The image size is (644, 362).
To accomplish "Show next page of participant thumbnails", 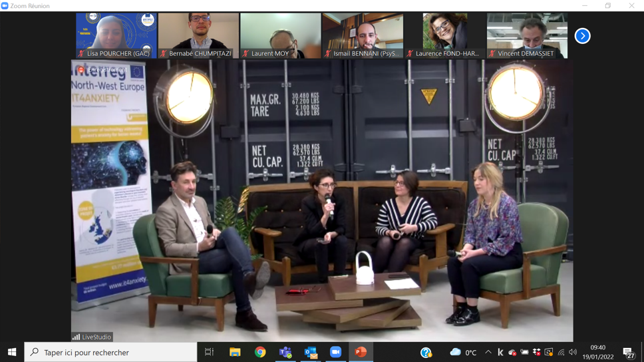I will click(x=582, y=36).
